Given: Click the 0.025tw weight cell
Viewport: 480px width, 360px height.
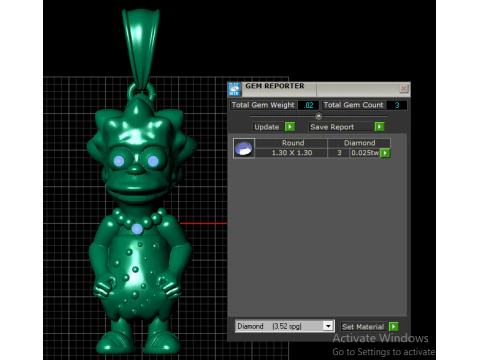Looking at the screenshot, I should [365, 153].
